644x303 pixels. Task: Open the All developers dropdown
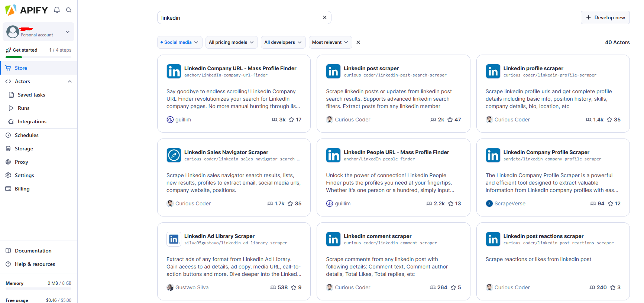283,42
